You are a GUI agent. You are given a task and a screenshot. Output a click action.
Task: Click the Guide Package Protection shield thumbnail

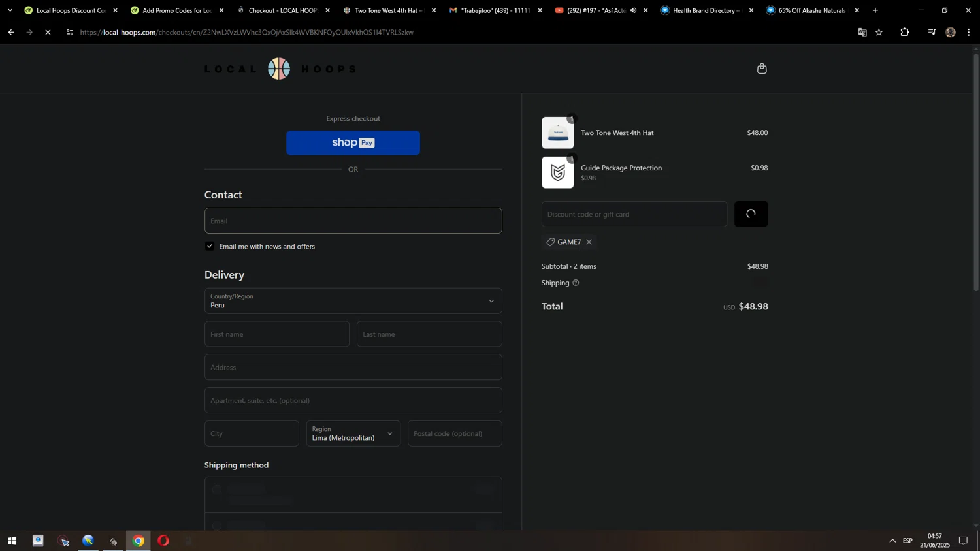point(558,172)
